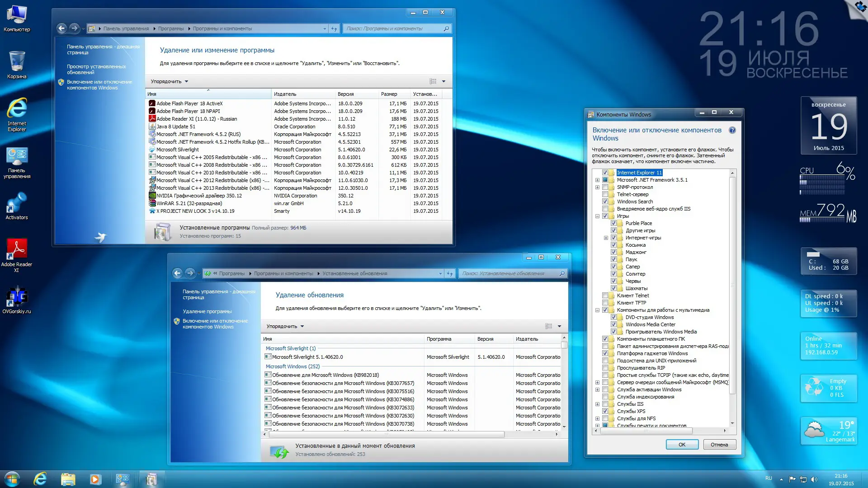Open Упорядочить dropdown in installed updates window
This screenshot has width=868, height=488.
coord(285,326)
